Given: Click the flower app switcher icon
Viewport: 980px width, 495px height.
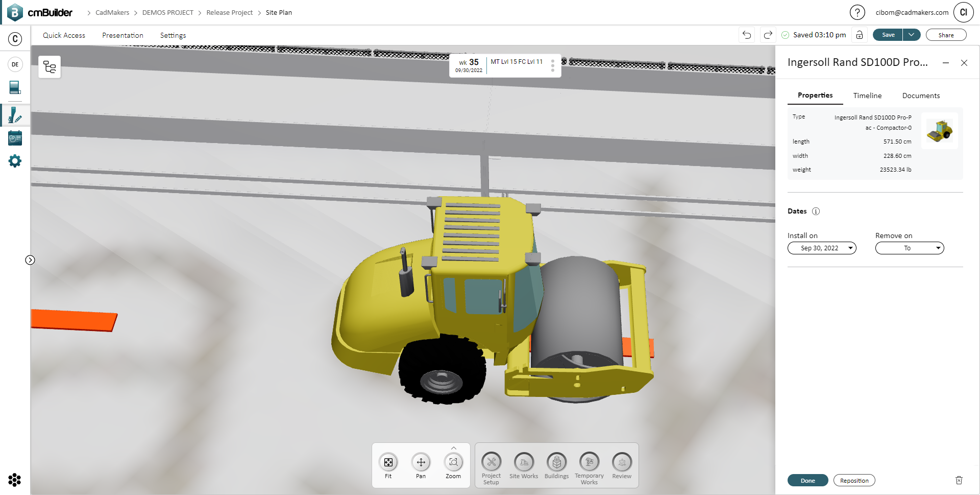Looking at the screenshot, I should point(15,480).
